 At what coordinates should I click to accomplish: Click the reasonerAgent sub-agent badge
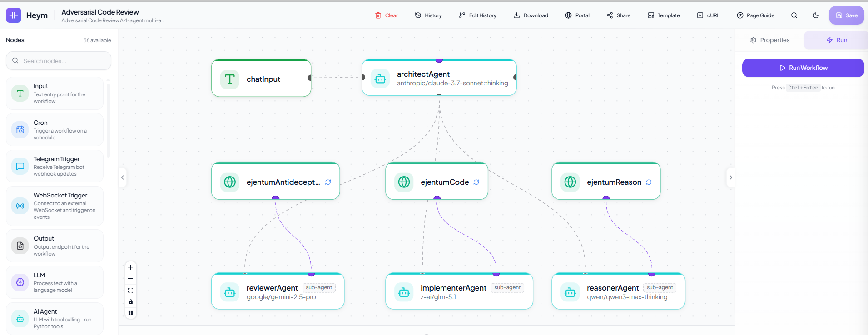[660, 287]
